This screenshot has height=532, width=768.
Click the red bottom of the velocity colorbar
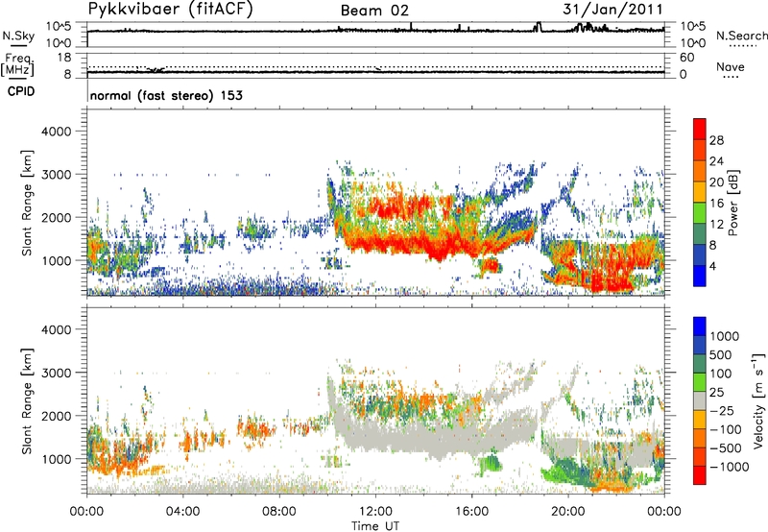point(700,475)
